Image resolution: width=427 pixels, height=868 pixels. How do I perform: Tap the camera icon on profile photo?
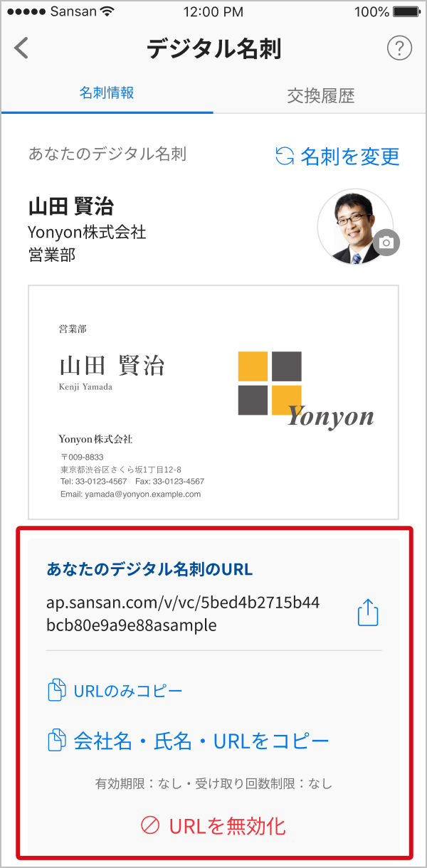coord(386,243)
